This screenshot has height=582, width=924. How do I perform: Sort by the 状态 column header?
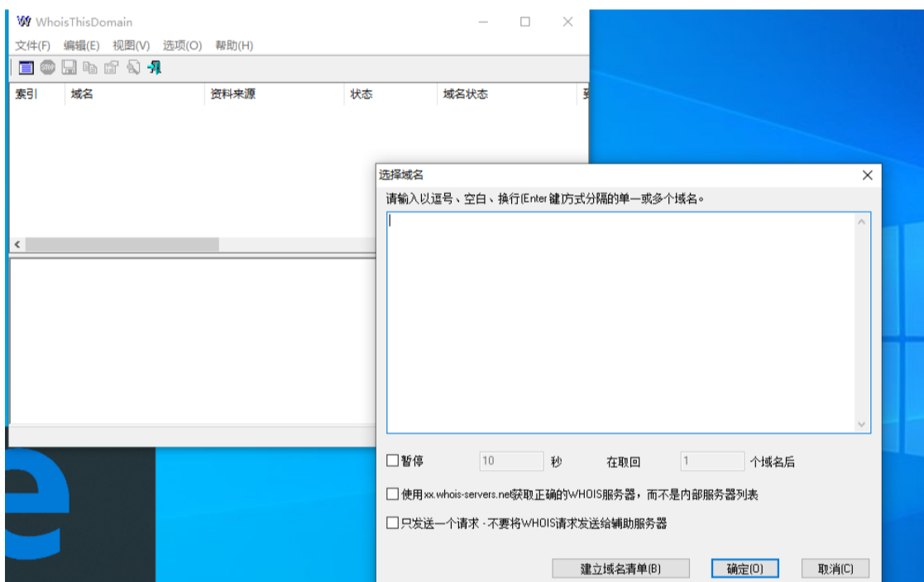[x=390, y=94]
